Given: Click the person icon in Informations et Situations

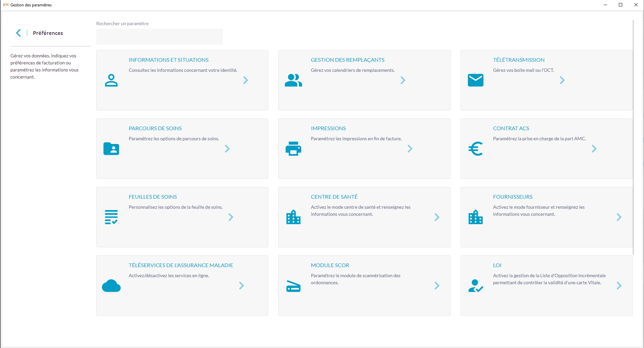Looking at the screenshot, I should pos(111,80).
